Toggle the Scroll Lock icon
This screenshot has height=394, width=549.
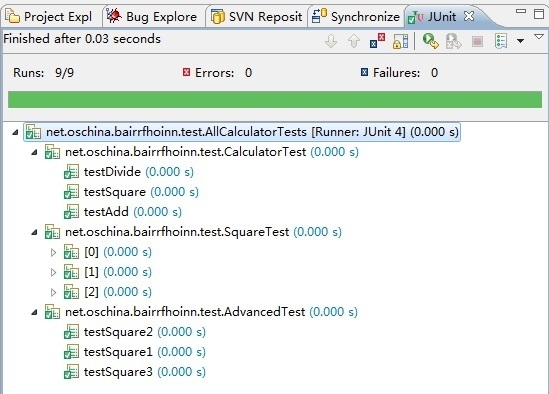click(x=401, y=41)
